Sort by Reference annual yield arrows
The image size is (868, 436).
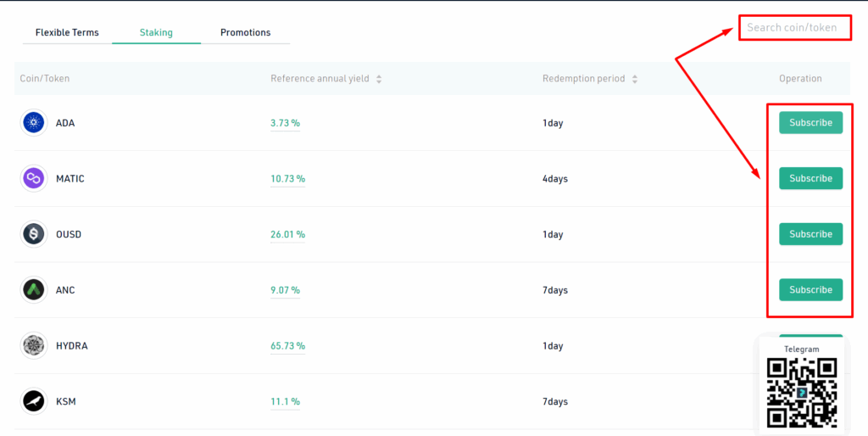(379, 79)
